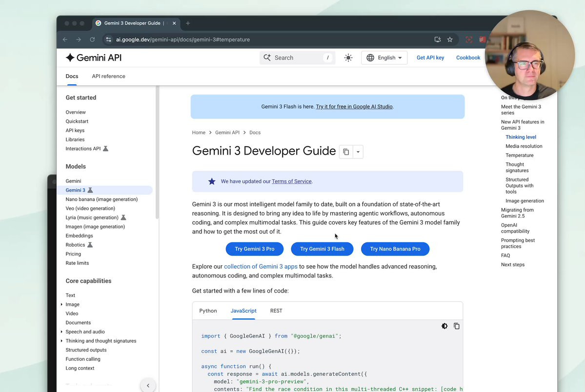Open the Terms of Service link
This screenshot has width=585, height=392.
pyautogui.click(x=291, y=182)
